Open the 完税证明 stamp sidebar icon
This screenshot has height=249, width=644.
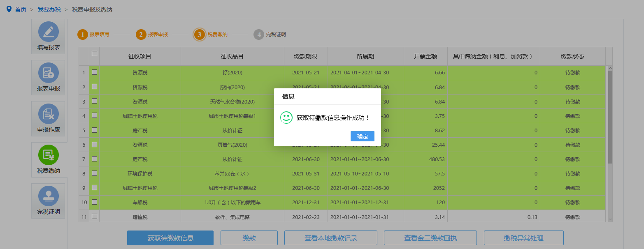pyautogui.click(x=49, y=196)
